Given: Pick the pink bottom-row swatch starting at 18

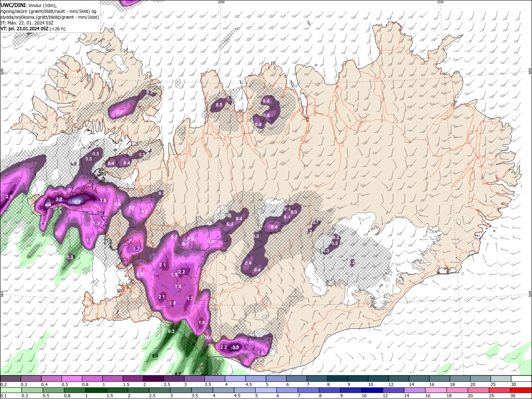Looking at the screenshot, I should click(x=457, y=390).
